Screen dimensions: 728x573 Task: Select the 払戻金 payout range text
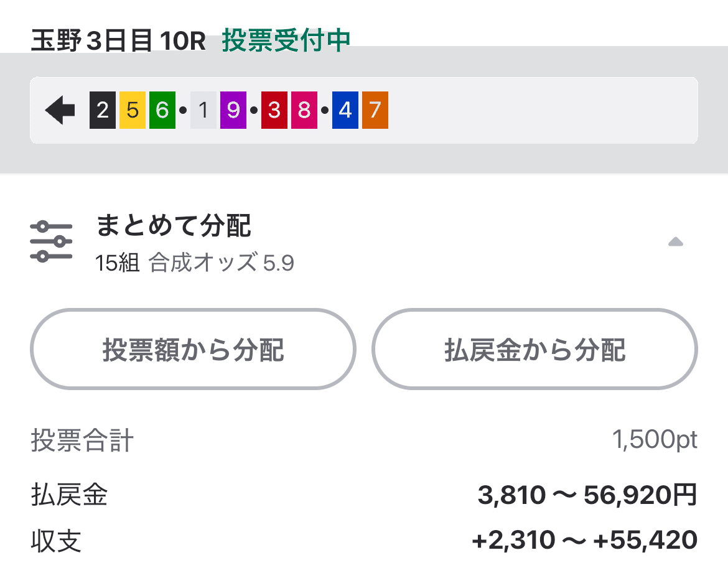point(587,495)
